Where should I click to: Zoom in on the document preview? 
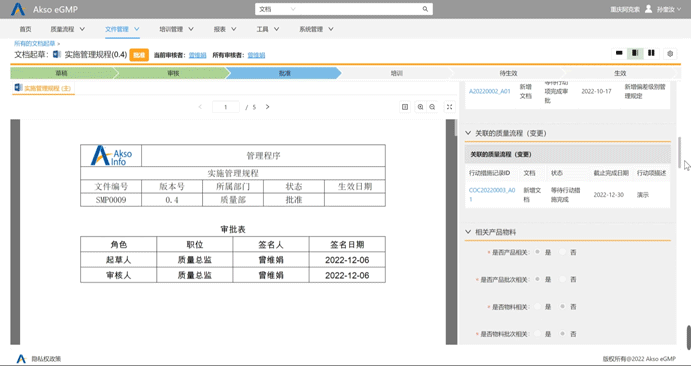(420, 107)
